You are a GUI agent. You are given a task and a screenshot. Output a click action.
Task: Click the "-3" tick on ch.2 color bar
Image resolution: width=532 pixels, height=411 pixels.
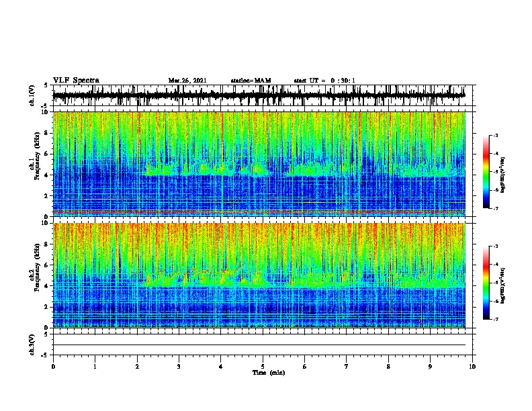(x=495, y=246)
